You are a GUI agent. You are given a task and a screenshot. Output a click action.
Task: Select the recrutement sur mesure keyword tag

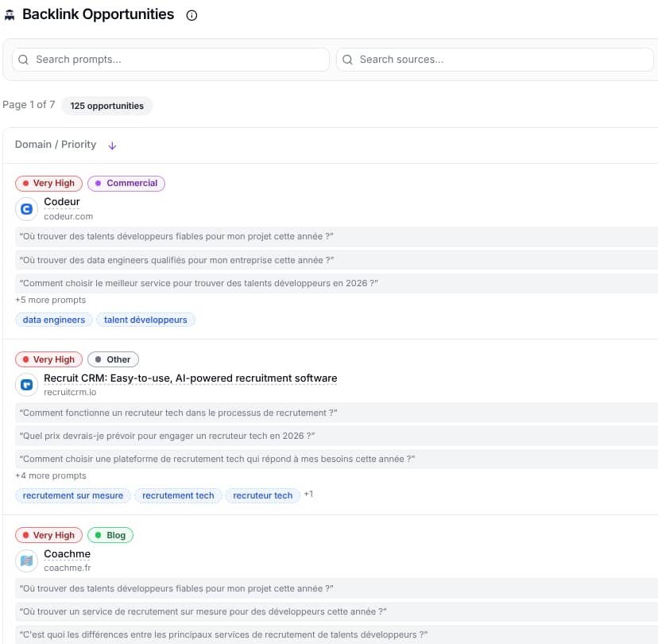click(73, 496)
